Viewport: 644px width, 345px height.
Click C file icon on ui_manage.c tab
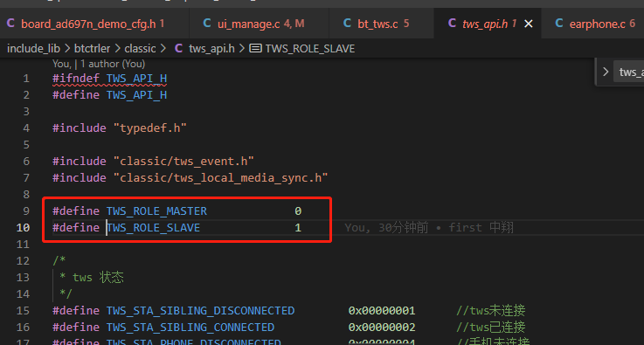click(207, 24)
